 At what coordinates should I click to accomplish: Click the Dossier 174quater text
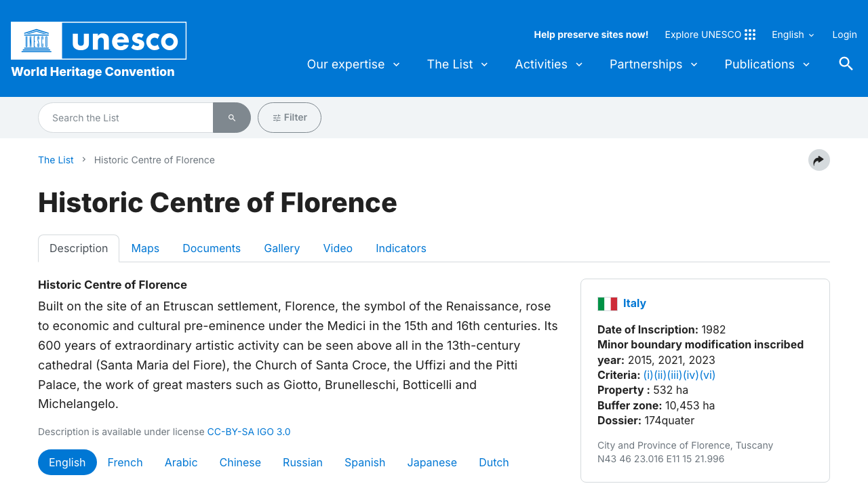click(x=646, y=420)
